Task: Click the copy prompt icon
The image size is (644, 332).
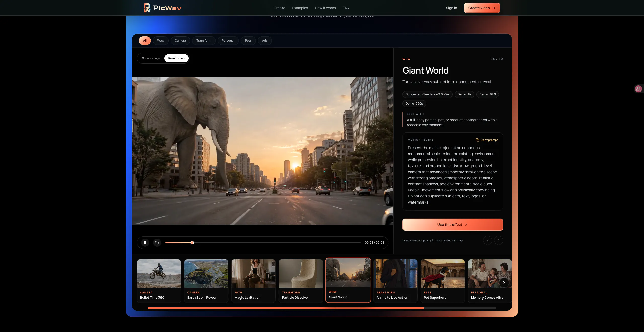Action: 477,140
